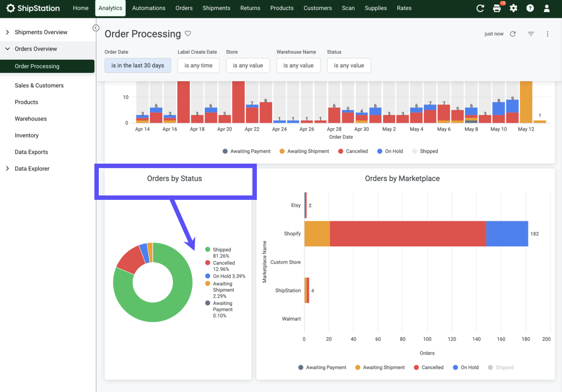Open the Customers tab

point(318,8)
